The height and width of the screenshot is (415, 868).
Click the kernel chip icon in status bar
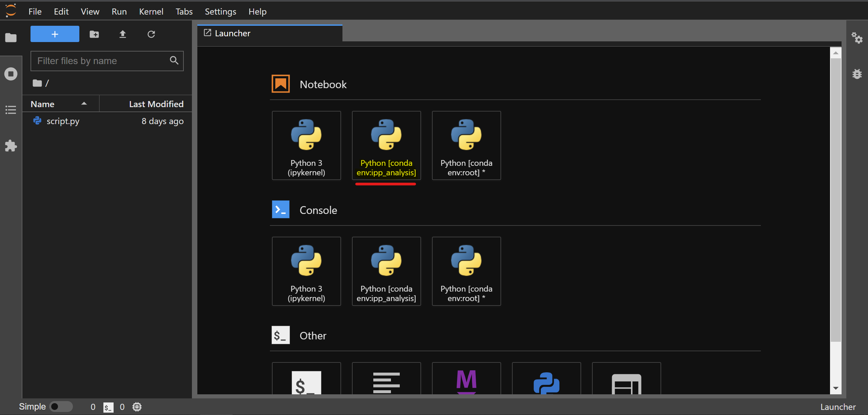tap(137, 407)
